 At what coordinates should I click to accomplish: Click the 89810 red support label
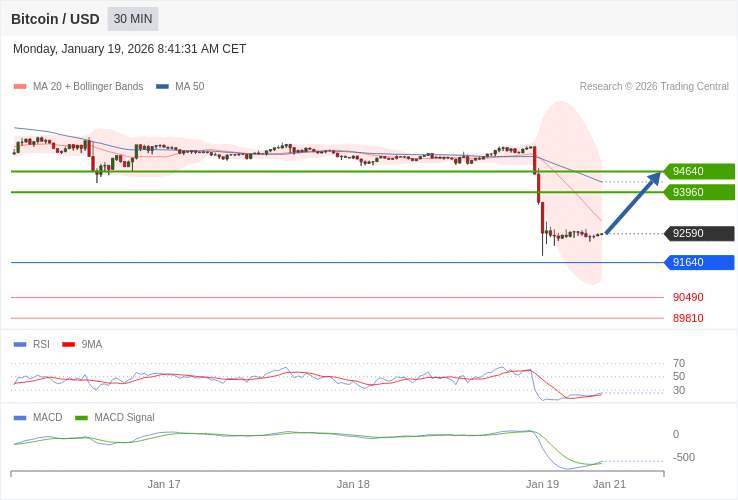(x=688, y=318)
